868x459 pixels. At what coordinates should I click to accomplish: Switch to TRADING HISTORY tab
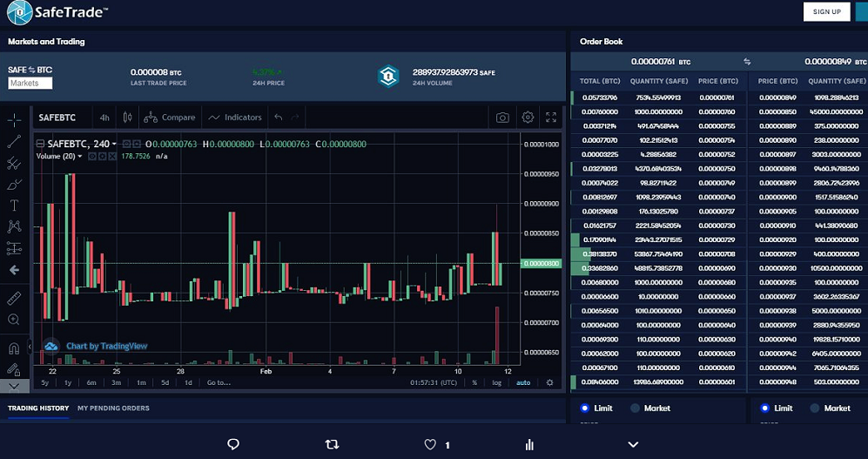[x=38, y=408]
